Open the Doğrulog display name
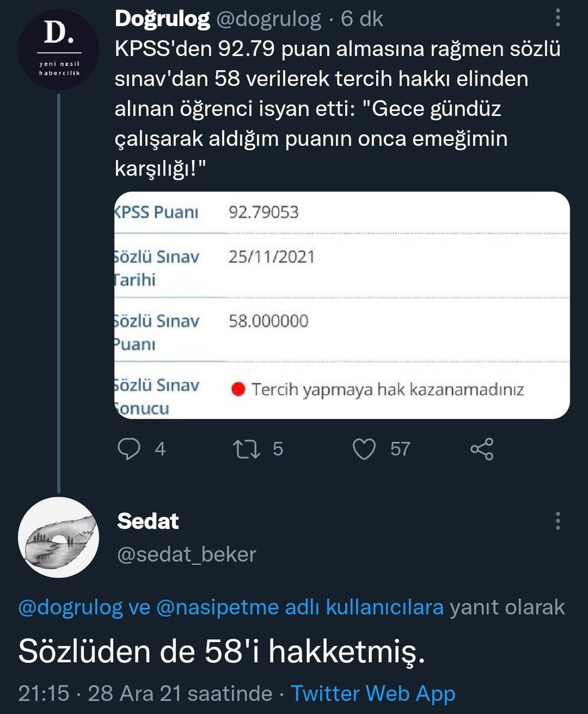The width and height of the screenshot is (588, 714). tap(162, 20)
